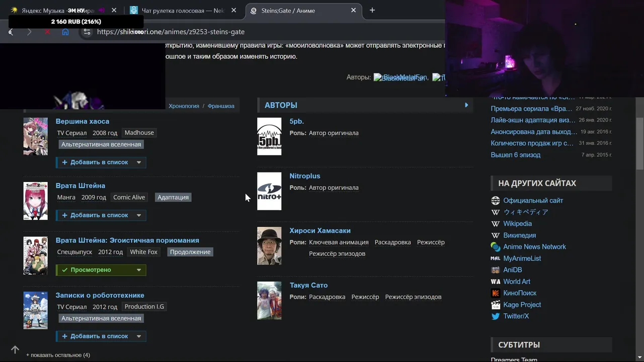Open Такуя Сато name link

tap(308, 285)
